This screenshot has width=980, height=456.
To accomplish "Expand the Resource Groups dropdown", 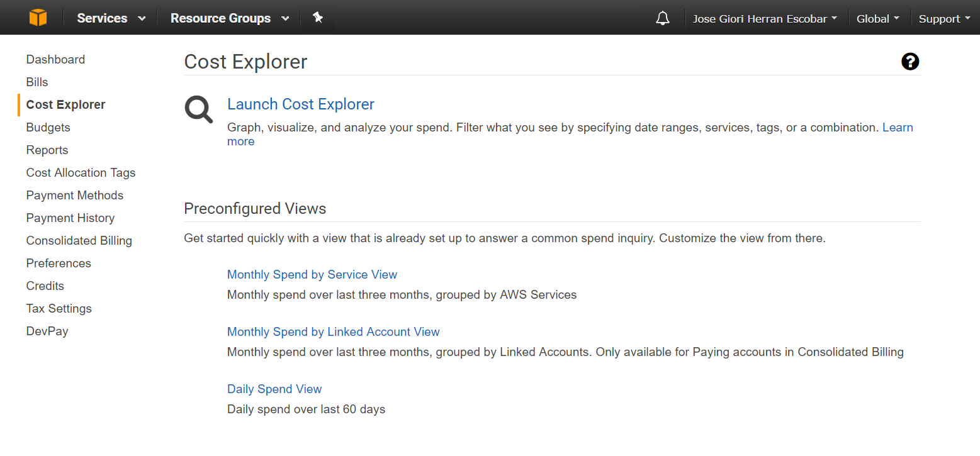I will pos(230,18).
